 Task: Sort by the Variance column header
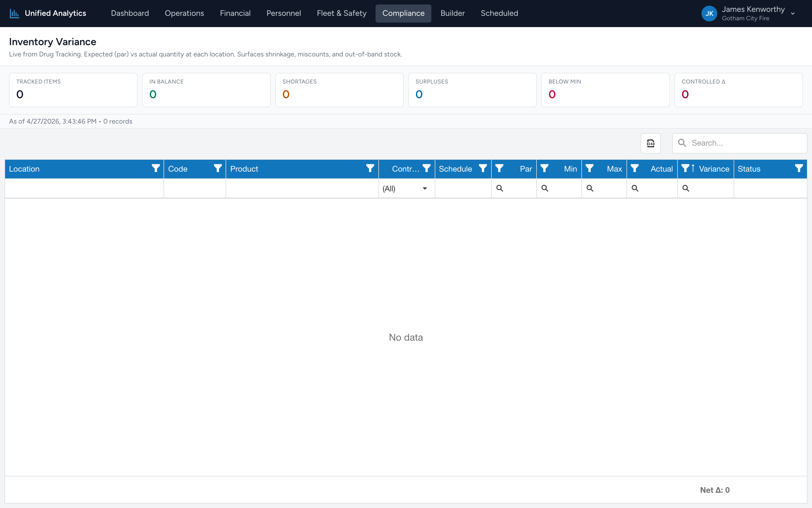pyautogui.click(x=714, y=169)
